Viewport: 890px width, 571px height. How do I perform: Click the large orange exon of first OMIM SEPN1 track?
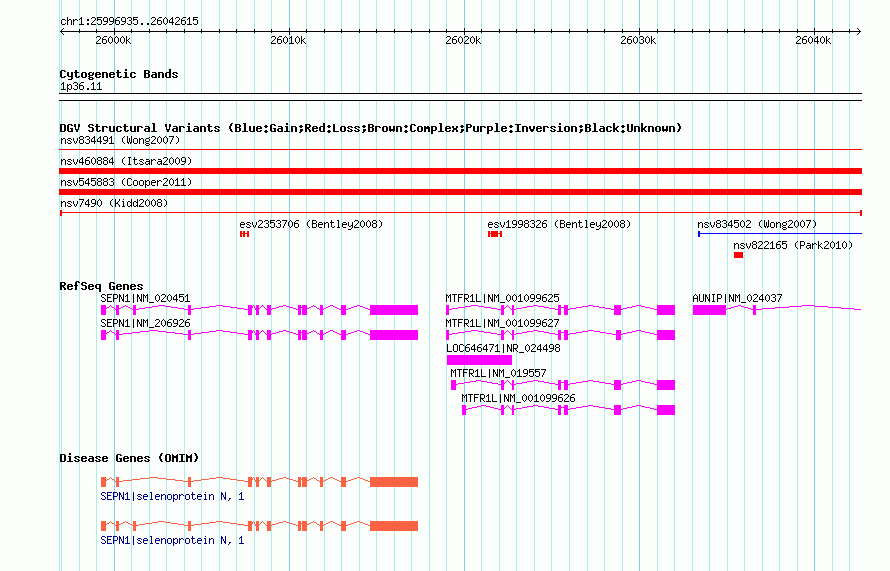[394, 482]
